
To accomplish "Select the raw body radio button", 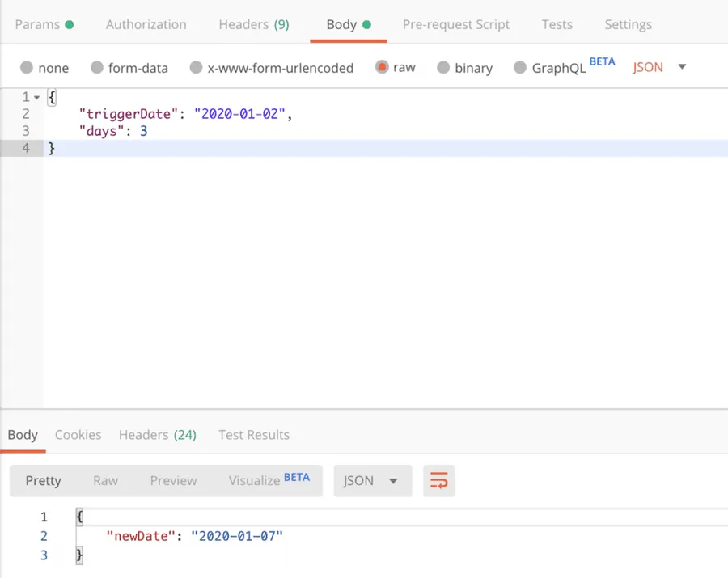I will tap(382, 67).
